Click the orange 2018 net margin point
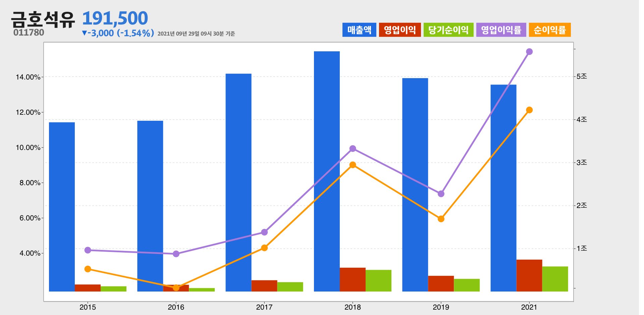The width and height of the screenshot is (644, 315). pos(353,165)
